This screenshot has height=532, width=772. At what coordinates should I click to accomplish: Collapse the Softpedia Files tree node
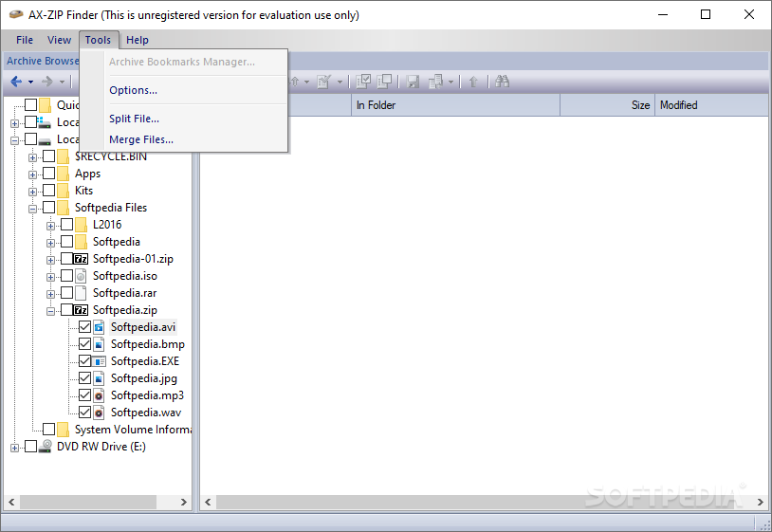[x=32, y=209]
